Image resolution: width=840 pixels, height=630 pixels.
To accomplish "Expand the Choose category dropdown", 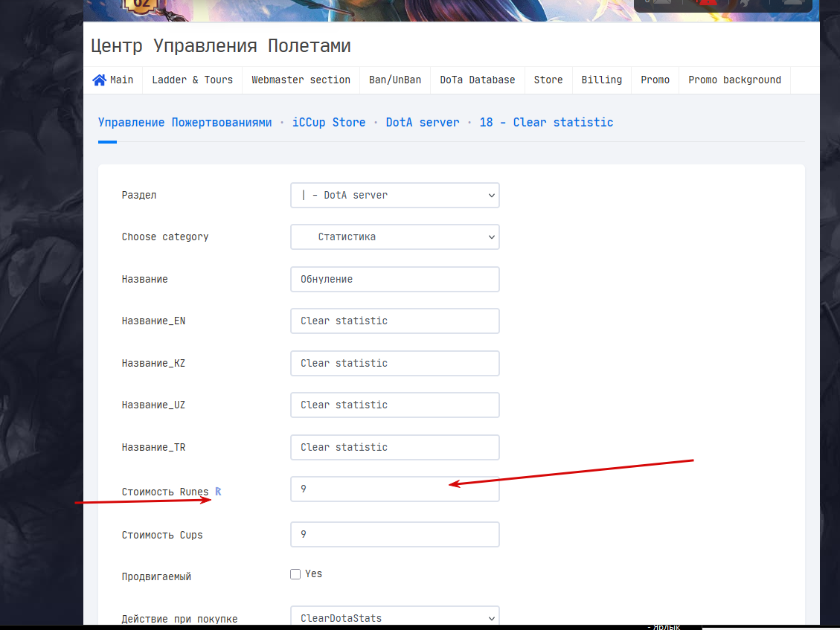I will coord(395,237).
